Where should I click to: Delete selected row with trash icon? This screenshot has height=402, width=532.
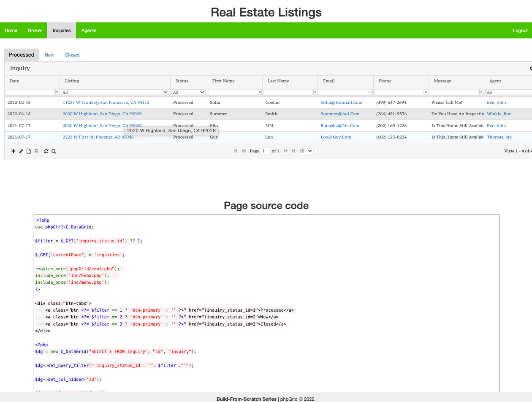pos(36,151)
